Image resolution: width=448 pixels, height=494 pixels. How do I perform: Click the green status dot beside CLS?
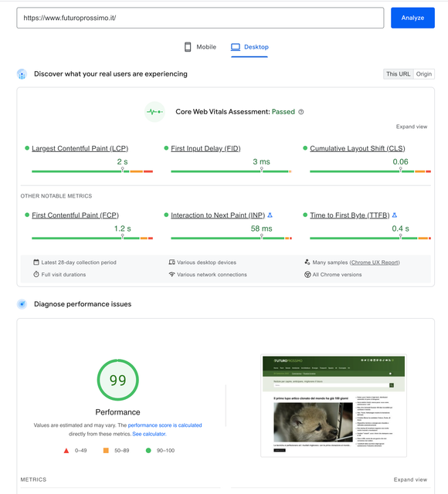tap(305, 148)
